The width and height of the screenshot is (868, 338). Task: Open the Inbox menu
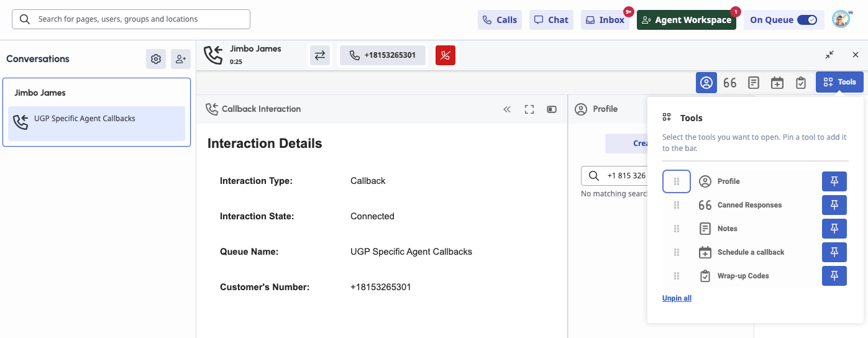605,20
